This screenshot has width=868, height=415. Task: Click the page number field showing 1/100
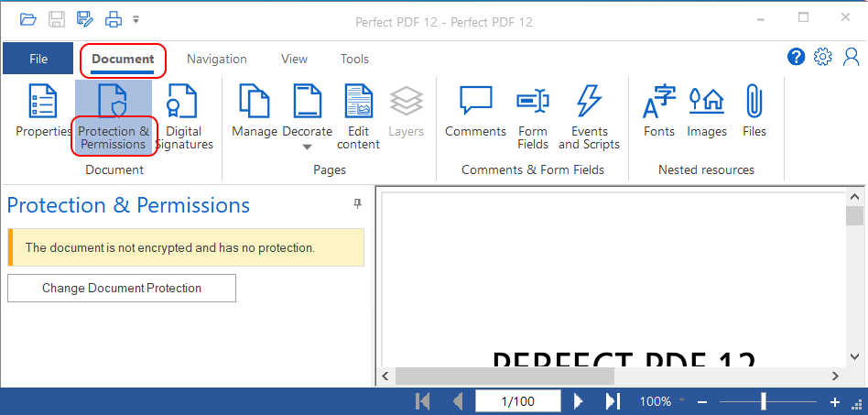pos(518,401)
